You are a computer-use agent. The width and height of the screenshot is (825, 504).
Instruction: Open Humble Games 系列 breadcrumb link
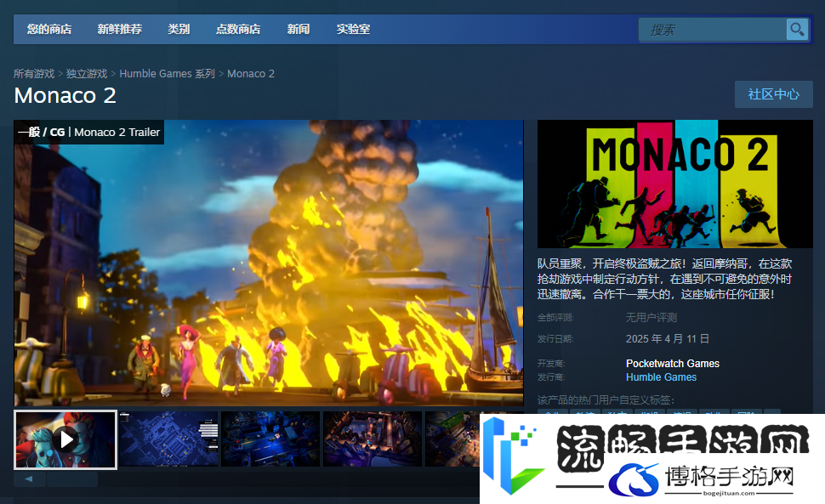pos(168,74)
